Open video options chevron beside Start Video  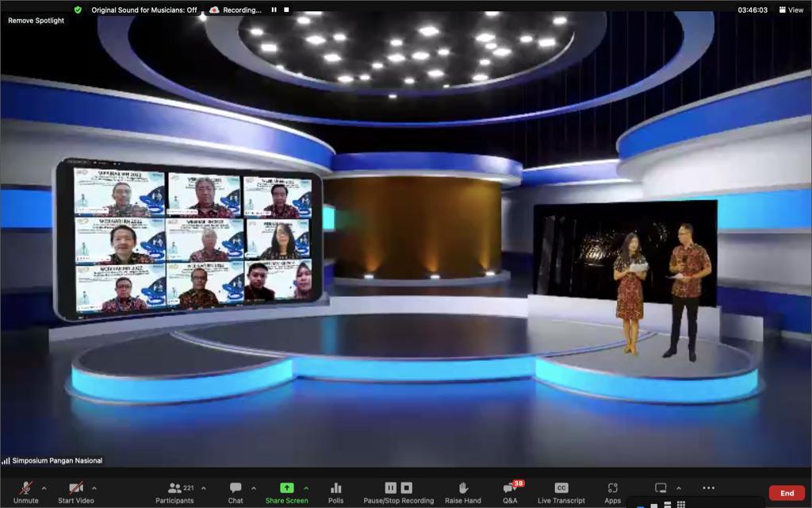(94, 488)
